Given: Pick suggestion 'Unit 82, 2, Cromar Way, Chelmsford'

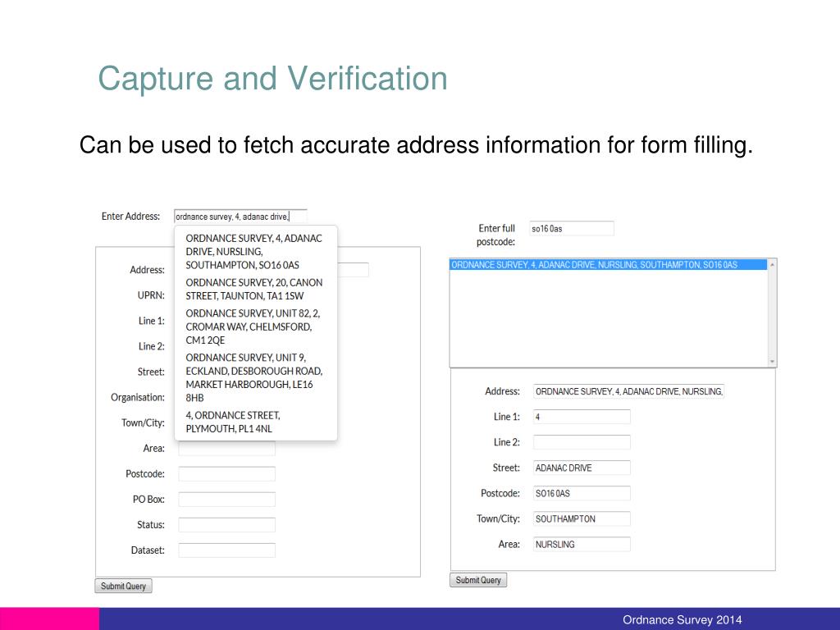Looking at the screenshot, I should point(255,326).
